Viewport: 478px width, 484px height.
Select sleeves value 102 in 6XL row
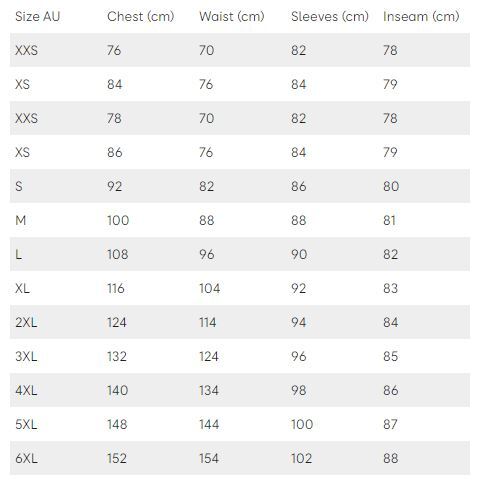tap(302, 458)
